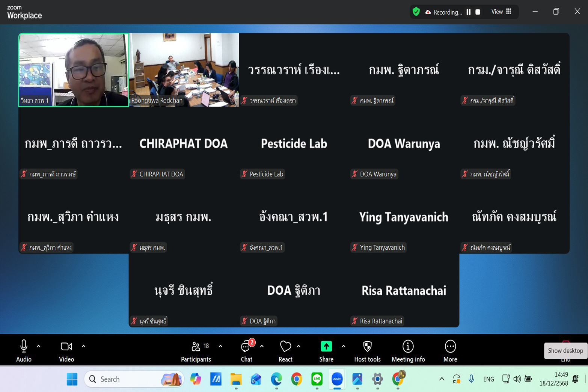Click the encryption shield icon
The image size is (588, 392).
pyautogui.click(x=416, y=12)
